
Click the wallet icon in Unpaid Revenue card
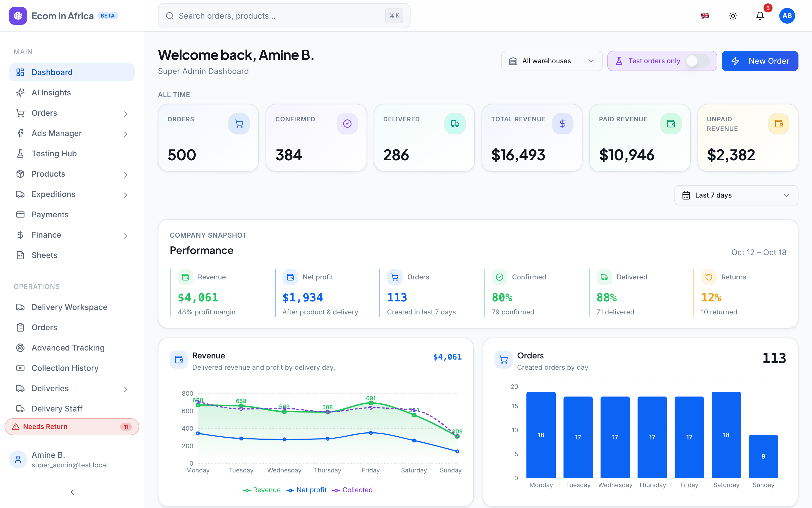coord(779,124)
